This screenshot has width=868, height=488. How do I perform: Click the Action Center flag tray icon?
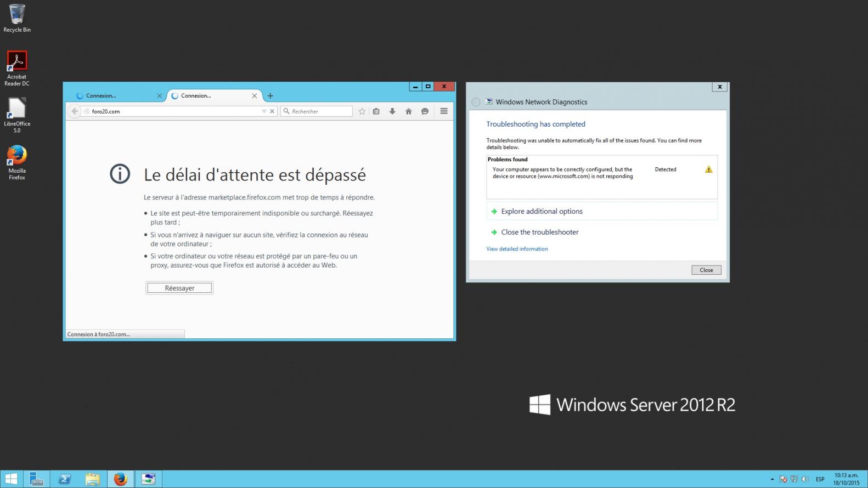click(783, 479)
